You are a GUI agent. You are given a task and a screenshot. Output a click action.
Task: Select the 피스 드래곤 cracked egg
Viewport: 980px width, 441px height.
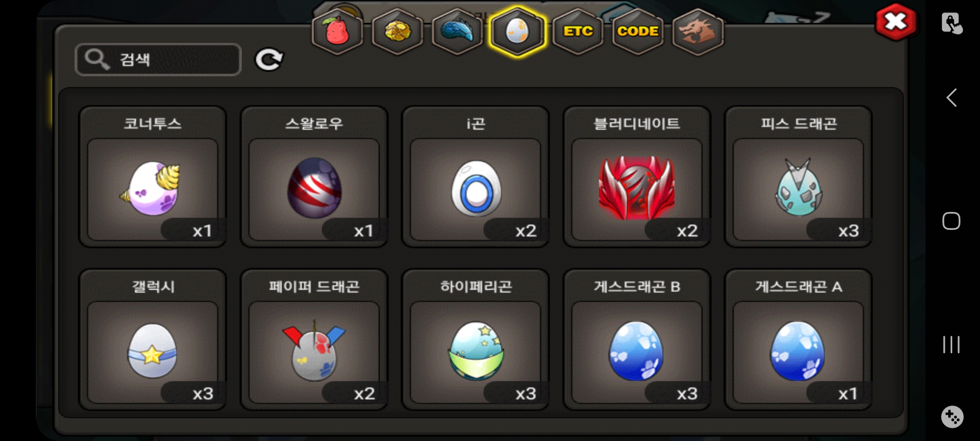click(x=798, y=177)
